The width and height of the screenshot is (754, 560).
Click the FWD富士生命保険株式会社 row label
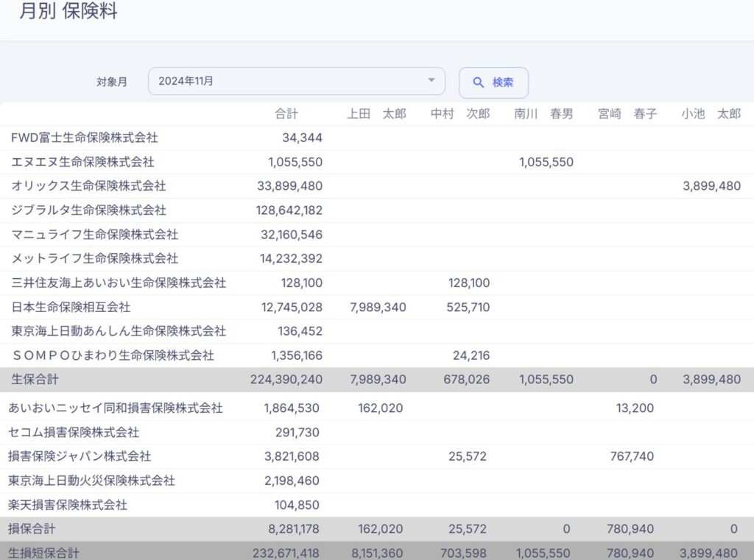pyautogui.click(x=85, y=138)
